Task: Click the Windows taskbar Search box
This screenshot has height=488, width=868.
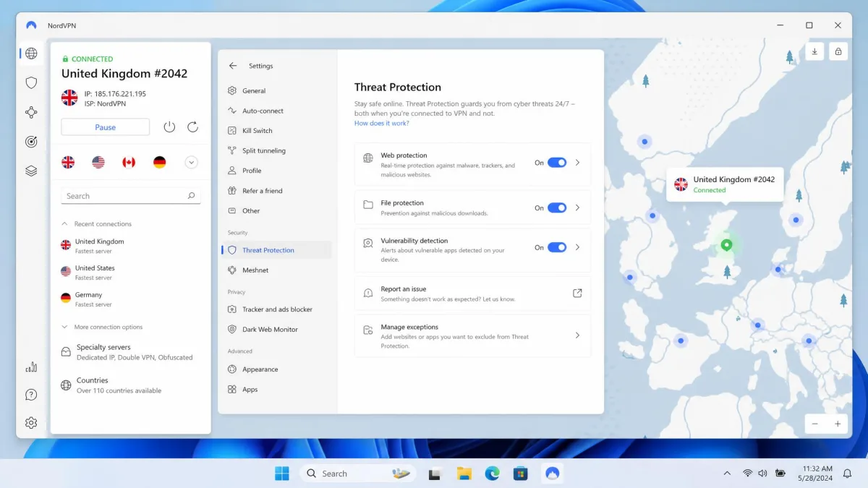Action: pos(358,474)
